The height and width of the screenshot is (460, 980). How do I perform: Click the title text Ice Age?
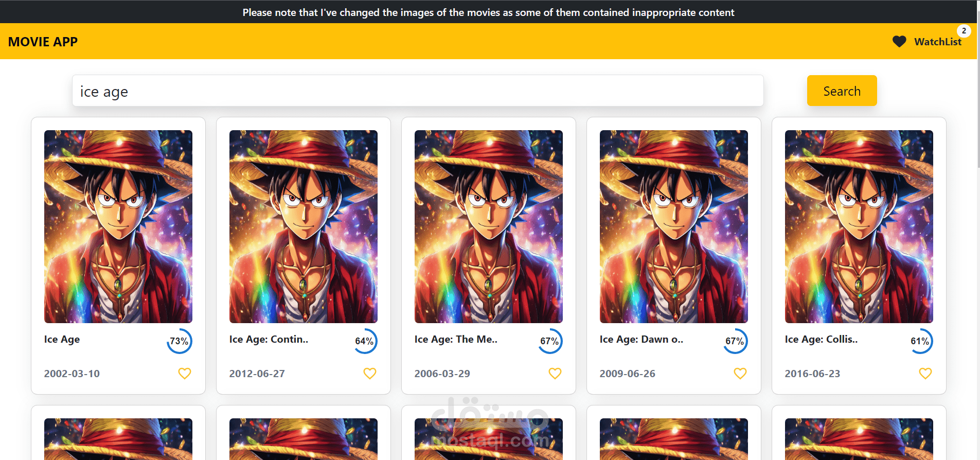pyautogui.click(x=62, y=340)
